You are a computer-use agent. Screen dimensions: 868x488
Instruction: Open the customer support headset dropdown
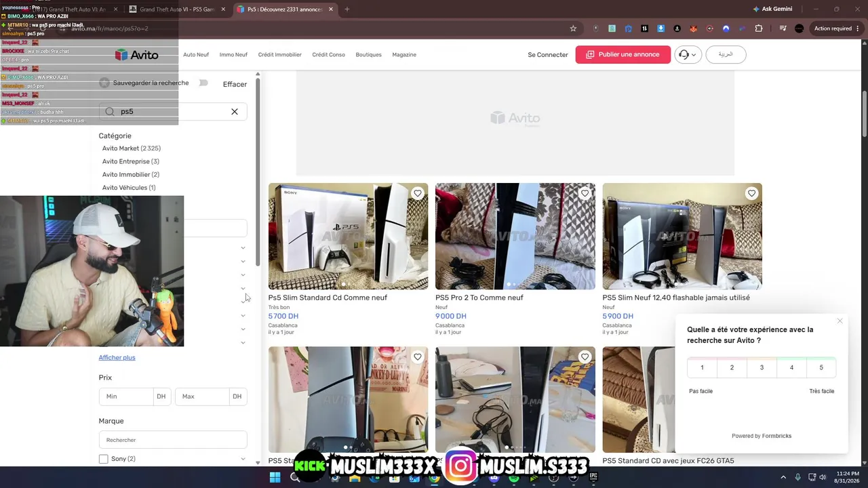coord(687,55)
